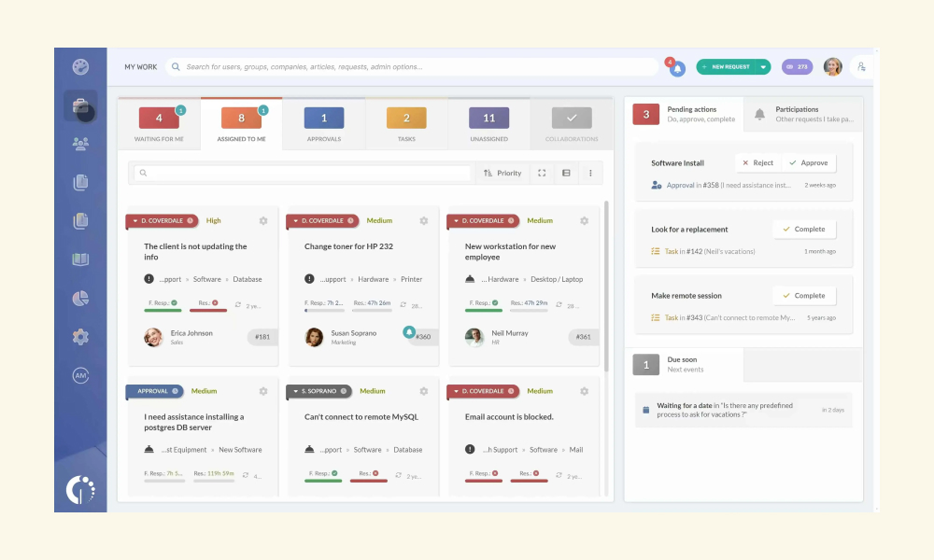Image resolution: width=934 pixels, height=560 pixels.
Task: Open request 'Email account is blocked.'
Action: point(509,416)
